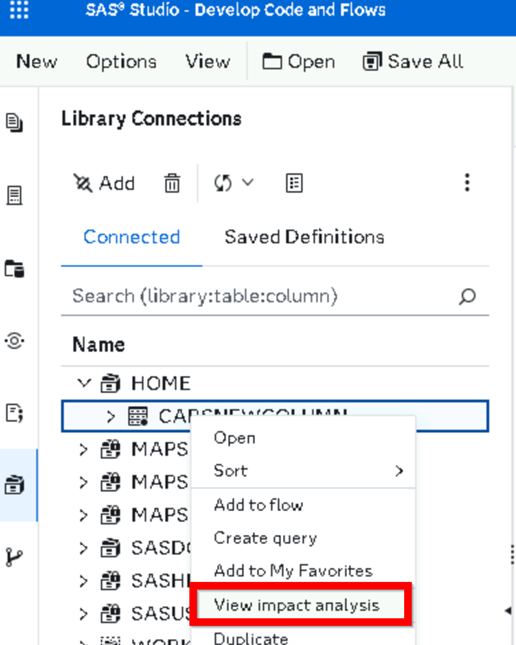Click the Add connection button

pyautogui.click(x=104, y=183)
